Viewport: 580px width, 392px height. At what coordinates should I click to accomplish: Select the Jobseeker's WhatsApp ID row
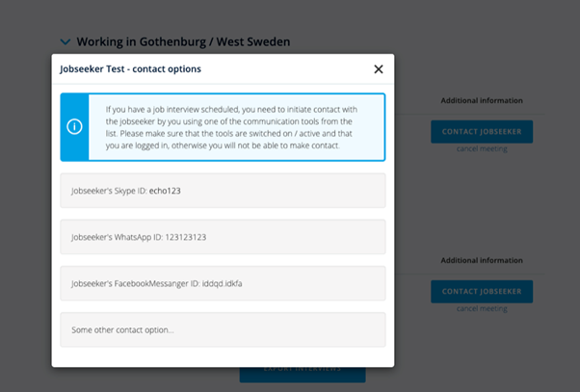coord(223,237)
